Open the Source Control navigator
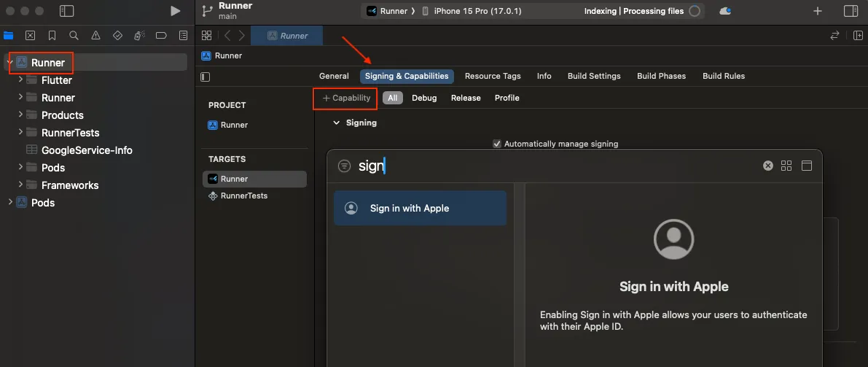868x367 pixels. point(31,36)
